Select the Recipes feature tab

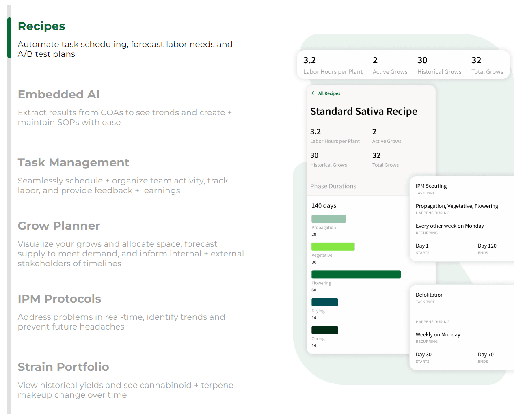coord(41,26)
